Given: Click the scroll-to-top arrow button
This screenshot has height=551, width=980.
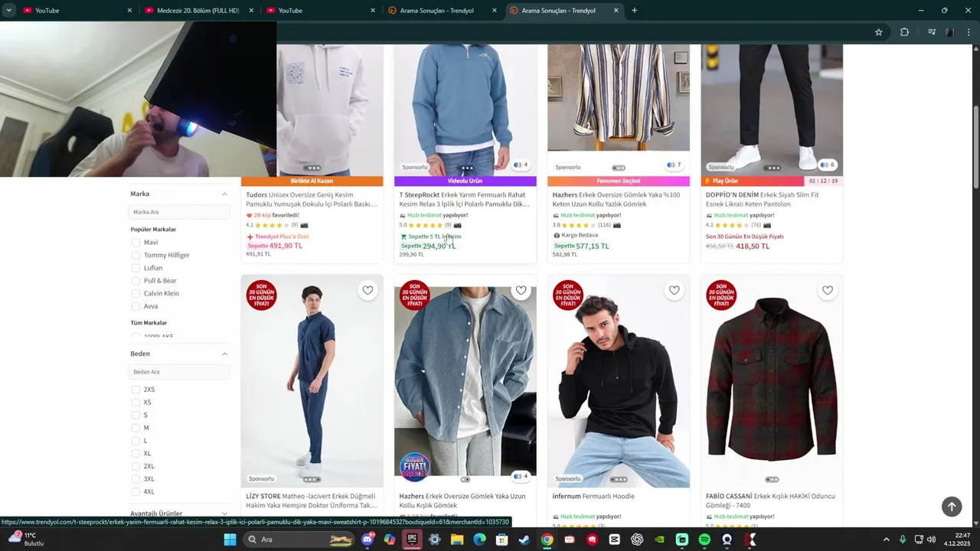Looking at the screenshot, I should [952, 507].
